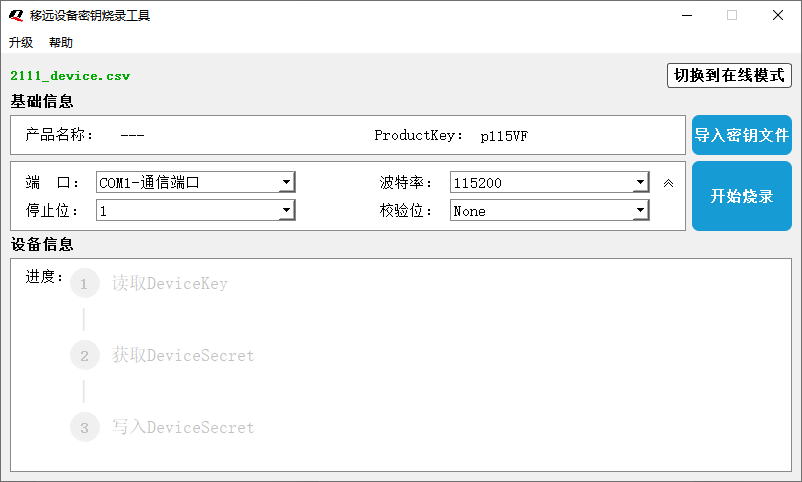Click the 校验位 label
Screen dimensions: 802x482
pyautogui.click(x=406, y=211)
